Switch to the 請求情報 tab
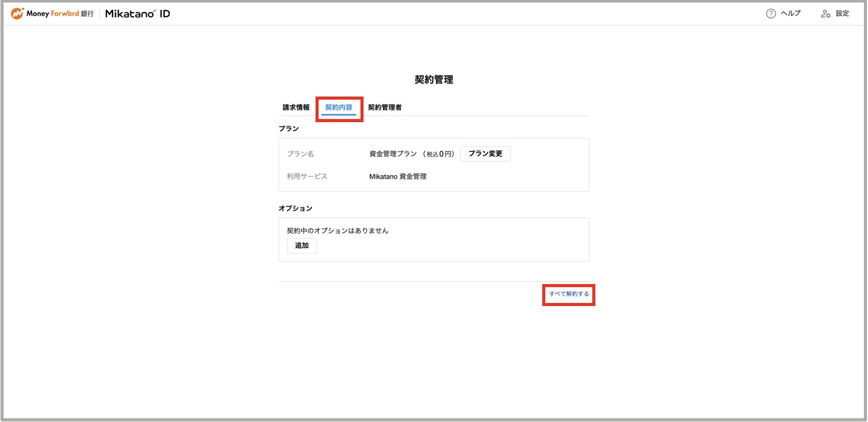The width and height of the screenshot is (868, 422). point(296,107)
